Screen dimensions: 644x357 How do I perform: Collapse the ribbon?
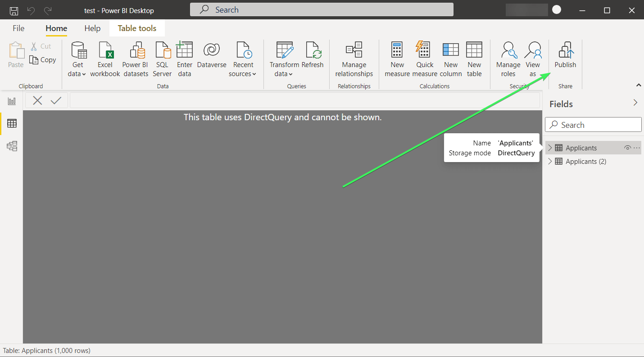coord(638,85)
